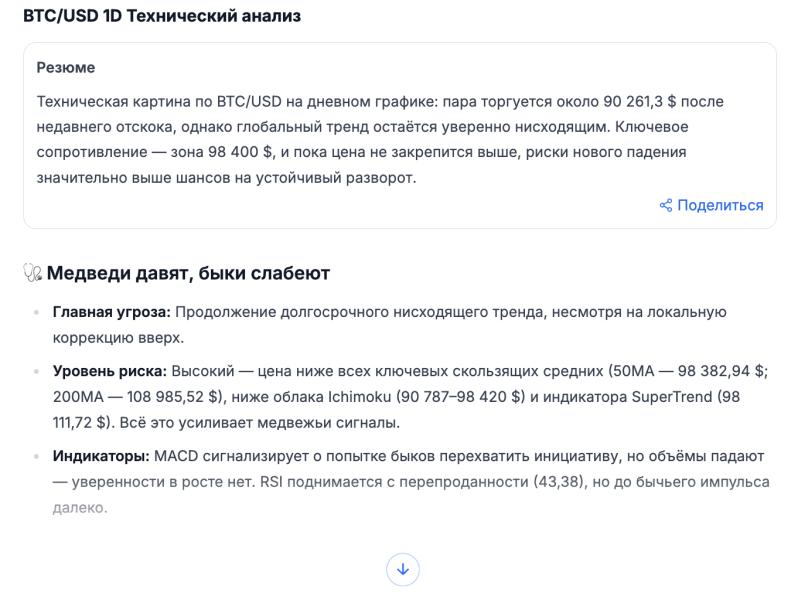Click the "Главная угроза:" bold label

click(112, 312)
